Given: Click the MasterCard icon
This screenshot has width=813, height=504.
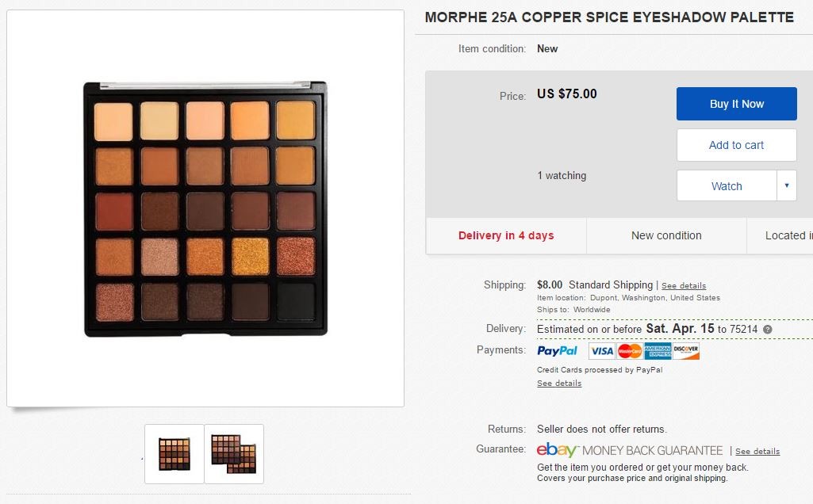Looking at the screenshot, I should click(630, 351).
